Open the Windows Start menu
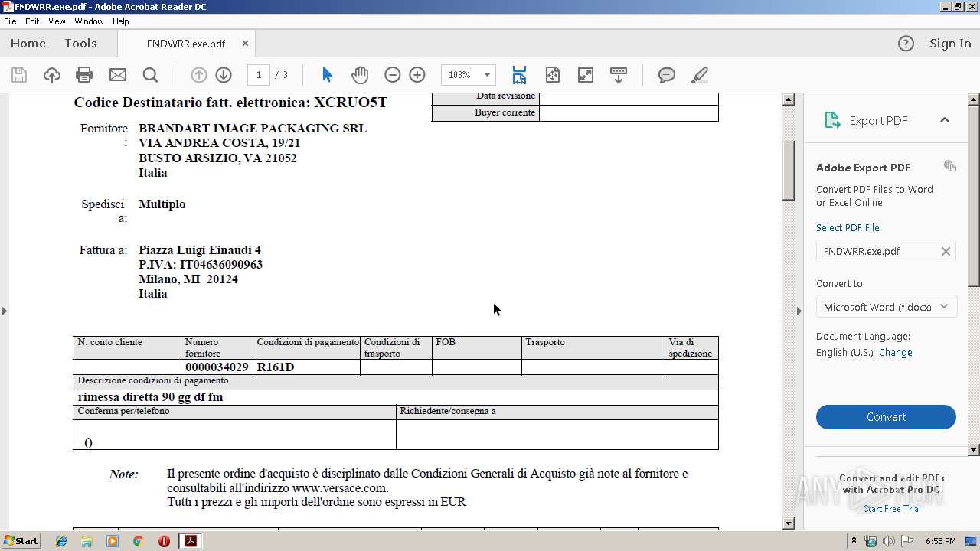The image size is (980, 551). pyautogui.click(x=21, y=541)
